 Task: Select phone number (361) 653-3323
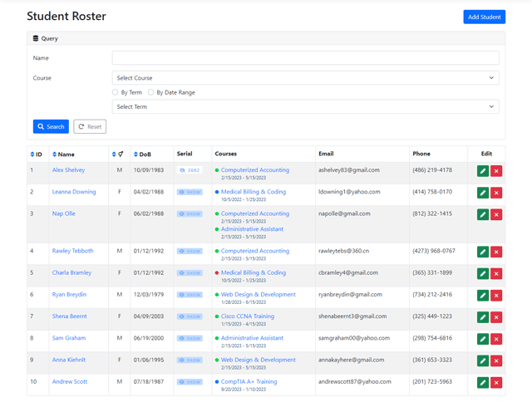click(x=432, y=360)
